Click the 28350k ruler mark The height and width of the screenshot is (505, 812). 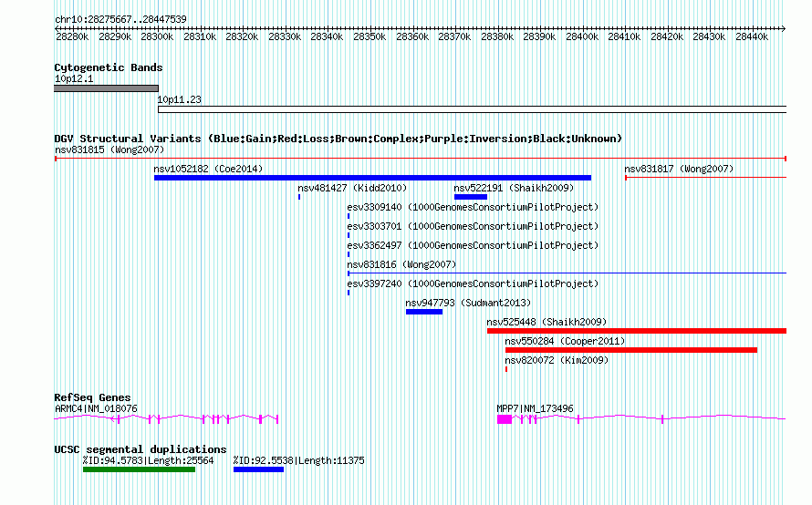(x=370, y=36)
